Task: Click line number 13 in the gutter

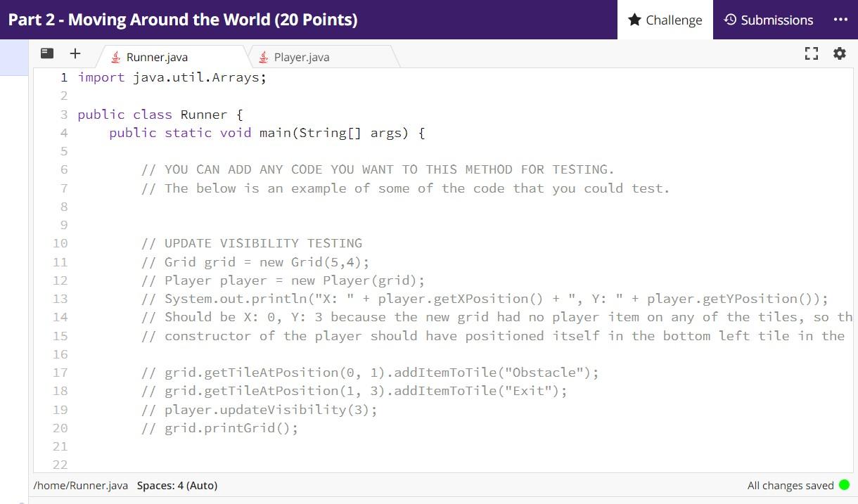Action: point(60,298)
